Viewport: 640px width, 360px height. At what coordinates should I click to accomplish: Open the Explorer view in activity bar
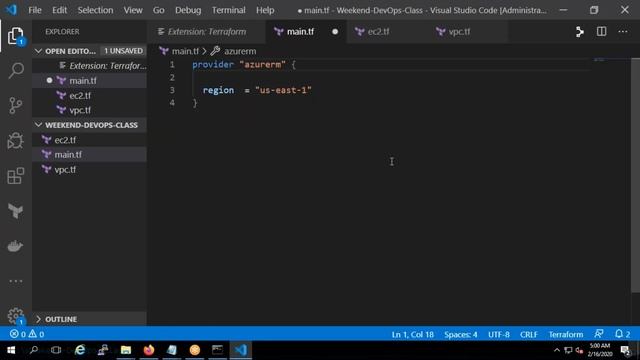click(16, 36)
